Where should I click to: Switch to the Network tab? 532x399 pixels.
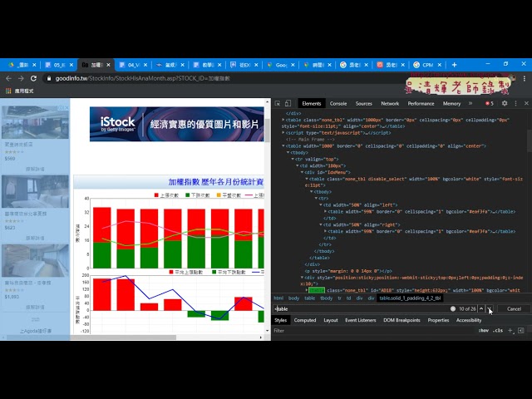(390, 103)
